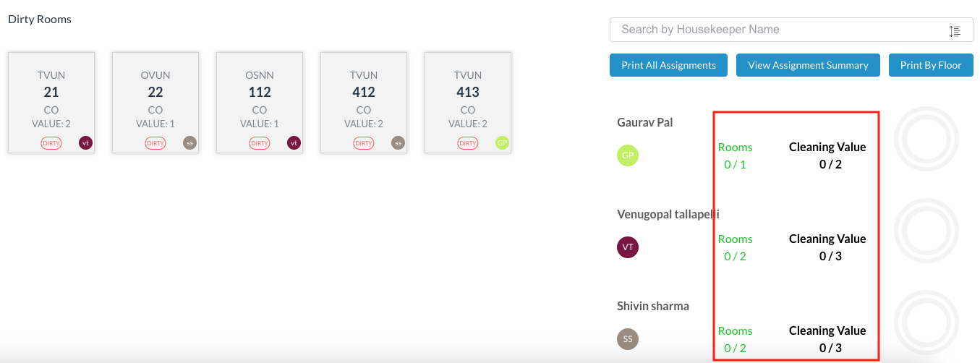980x363 pixels.
Task: Click Gaurav Pal's GP avatar icon
Action: 628,155
